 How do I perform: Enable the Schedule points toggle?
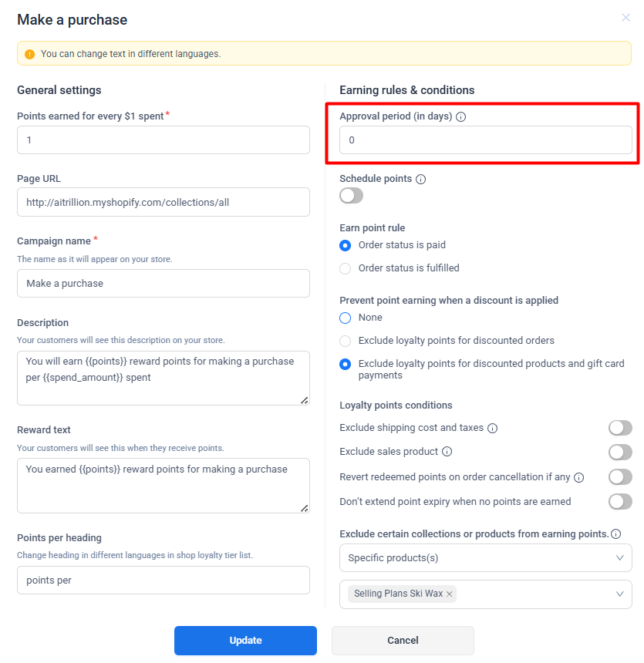[x=351, y=196]
